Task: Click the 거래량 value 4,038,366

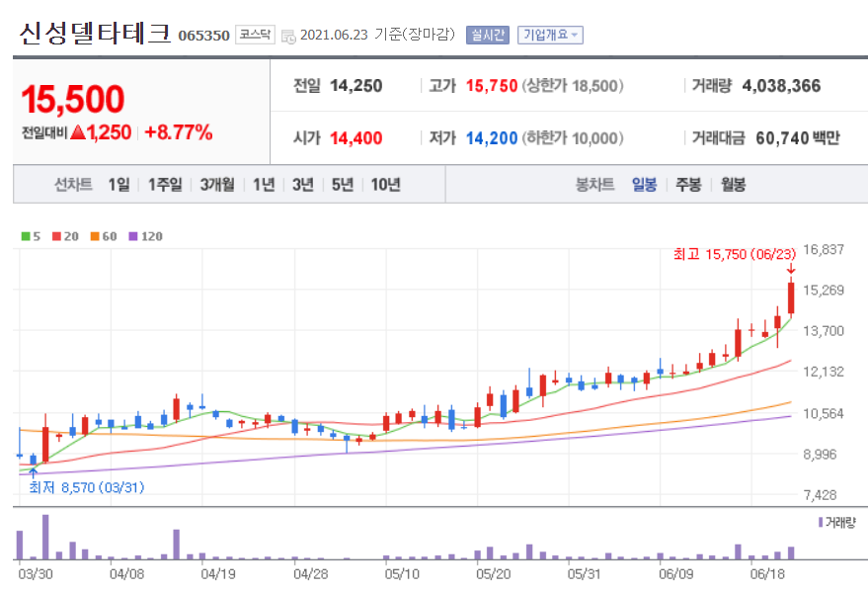Action: click(781, 86)
